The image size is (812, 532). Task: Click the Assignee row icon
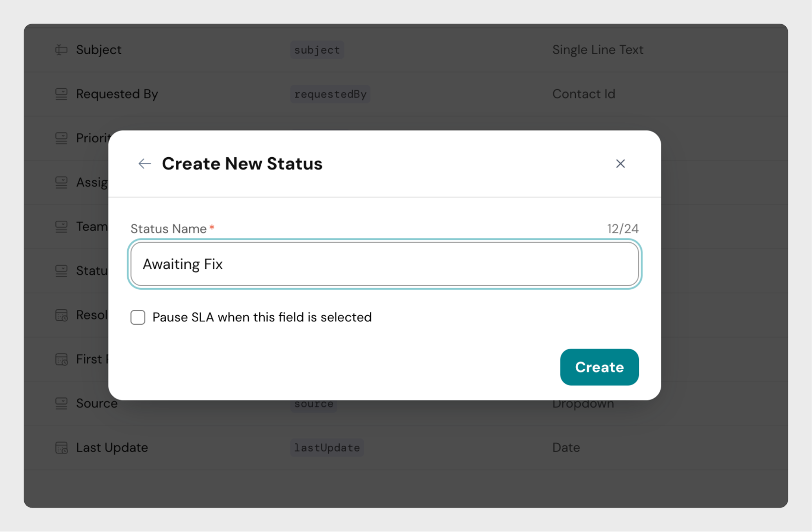(61, 183)
